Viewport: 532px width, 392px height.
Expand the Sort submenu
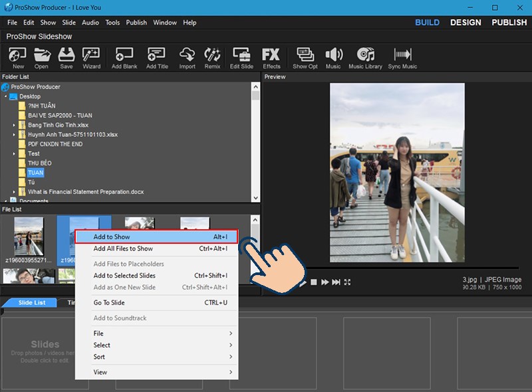coord(156,357)
